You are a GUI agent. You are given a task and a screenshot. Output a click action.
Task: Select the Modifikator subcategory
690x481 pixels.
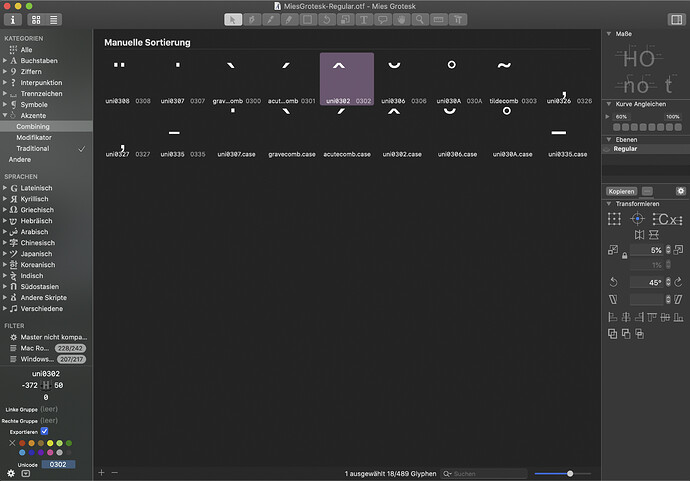click(46, 137)
